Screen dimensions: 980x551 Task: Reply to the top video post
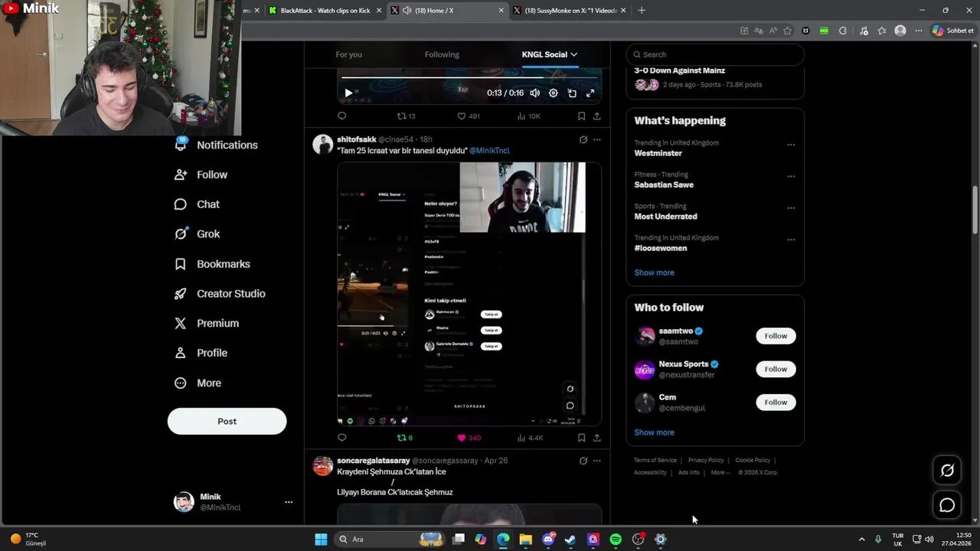tap(342, 116)
